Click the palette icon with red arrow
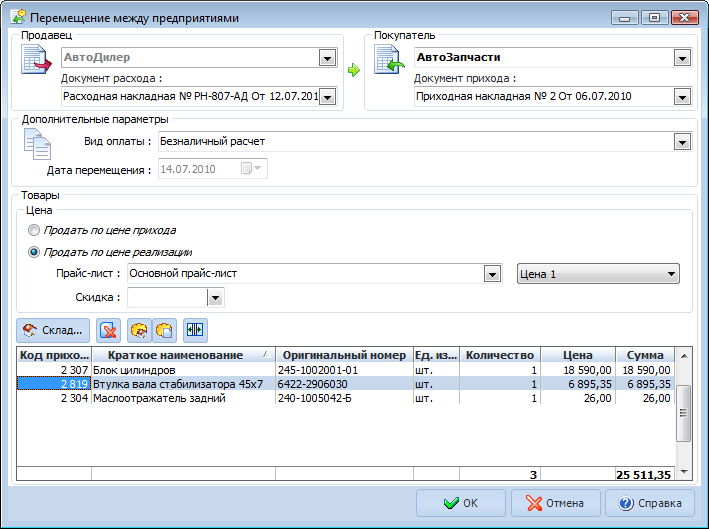Viewport: 709px width, 529px height. (x=139, y=329)
